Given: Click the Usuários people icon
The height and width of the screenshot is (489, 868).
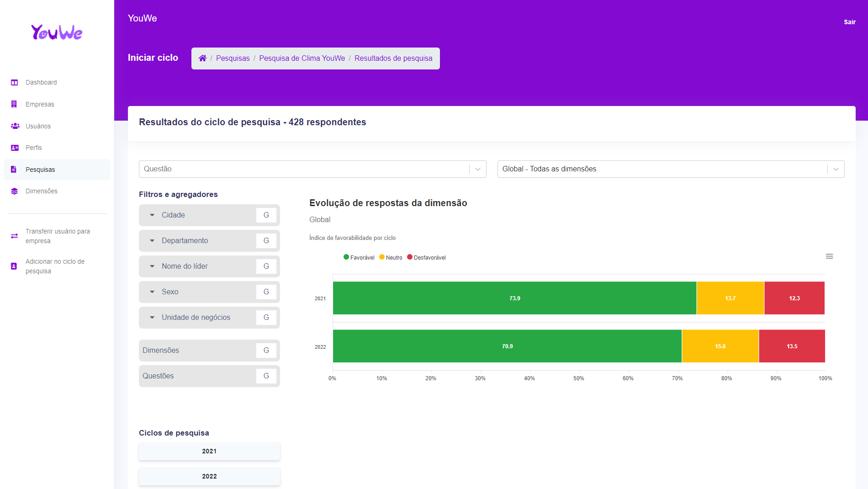Looking at the screenshot, I should coord(15,126).
